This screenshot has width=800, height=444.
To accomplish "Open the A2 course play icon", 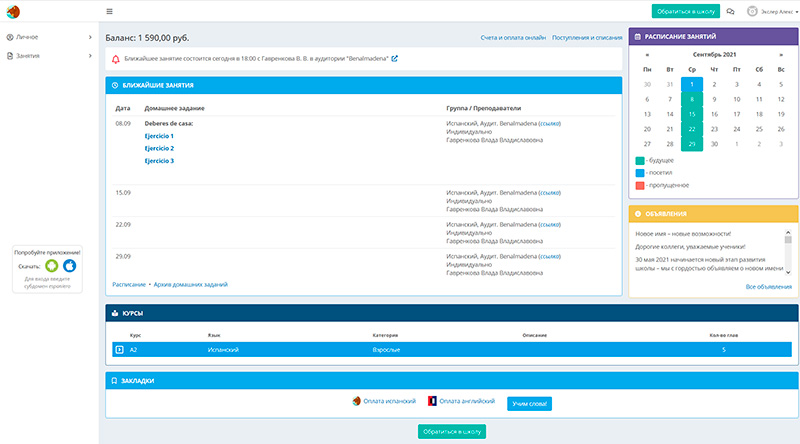I will 120,350.
